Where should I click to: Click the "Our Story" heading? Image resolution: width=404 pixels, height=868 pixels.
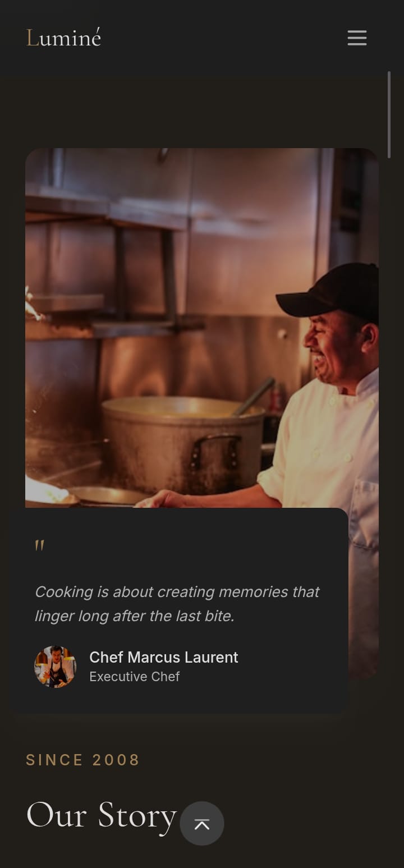click(x=102, y=815)
